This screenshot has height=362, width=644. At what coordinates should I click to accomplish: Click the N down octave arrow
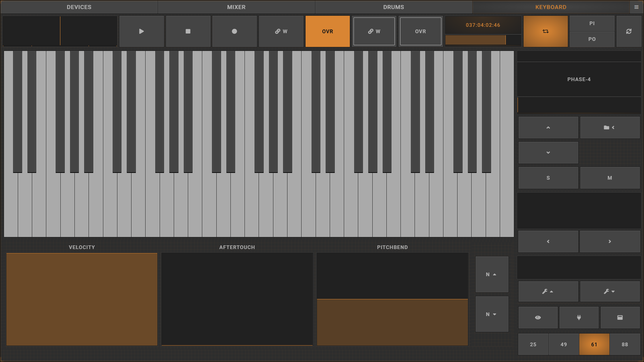tap(492, 314)
